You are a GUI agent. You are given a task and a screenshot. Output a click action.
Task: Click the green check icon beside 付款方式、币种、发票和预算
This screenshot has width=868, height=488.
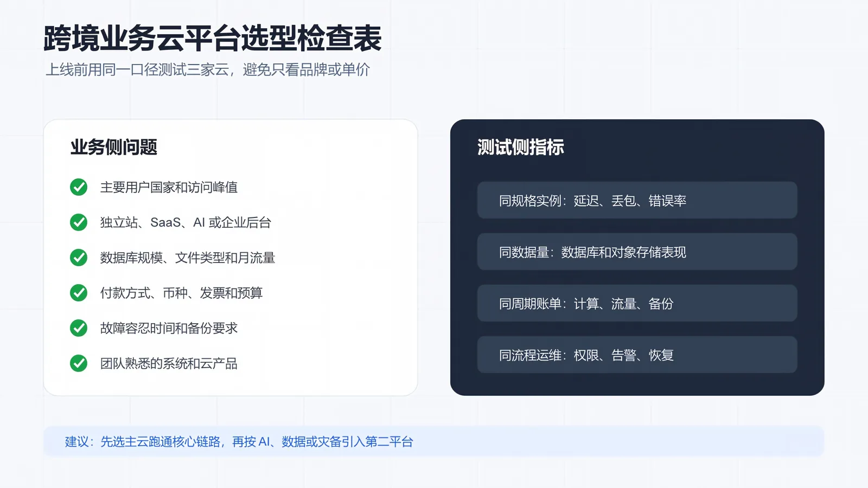pos(79,293)
